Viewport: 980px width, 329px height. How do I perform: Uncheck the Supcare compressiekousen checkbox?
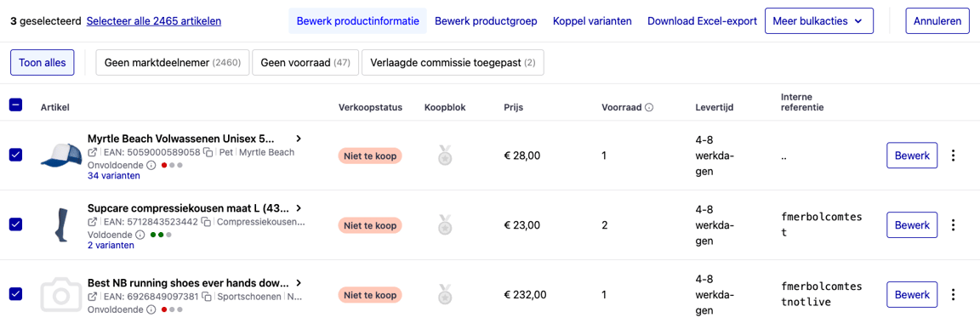(x=15, y=224)
